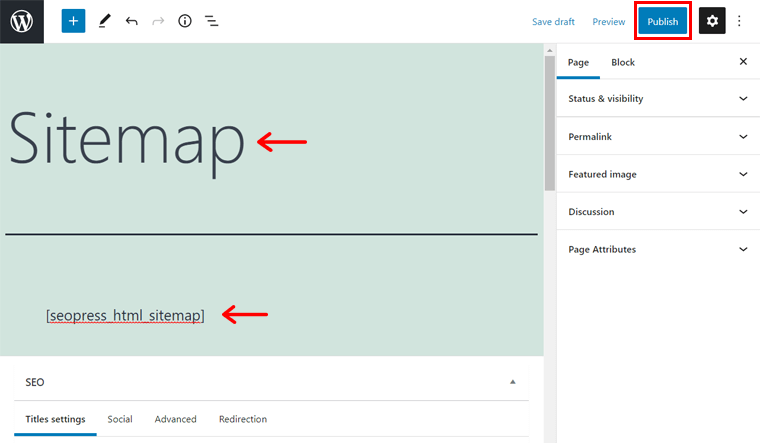The image size is (760, 443).
Task: Open the Social SEO tab
Action: pyautogui.click(x=120, y=419)
